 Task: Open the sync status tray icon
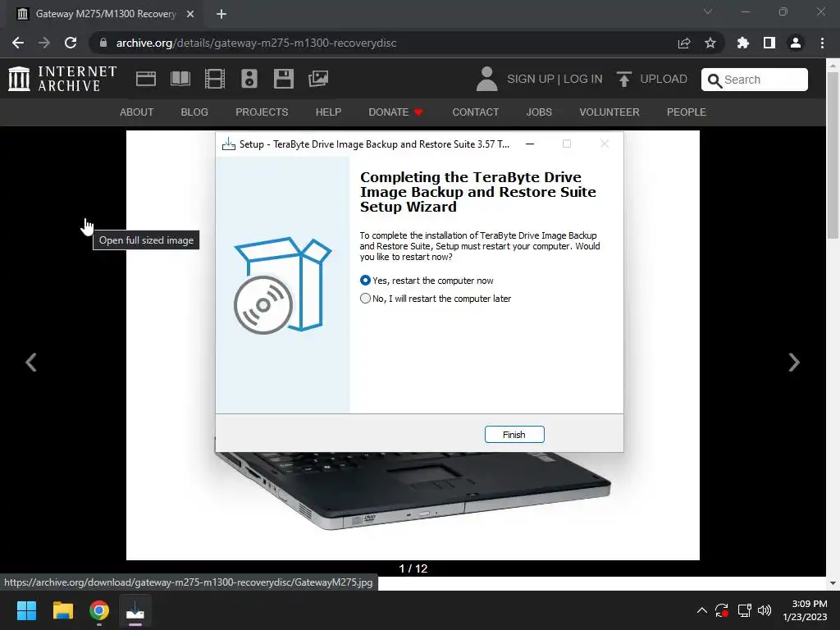(x=722, y=610)
